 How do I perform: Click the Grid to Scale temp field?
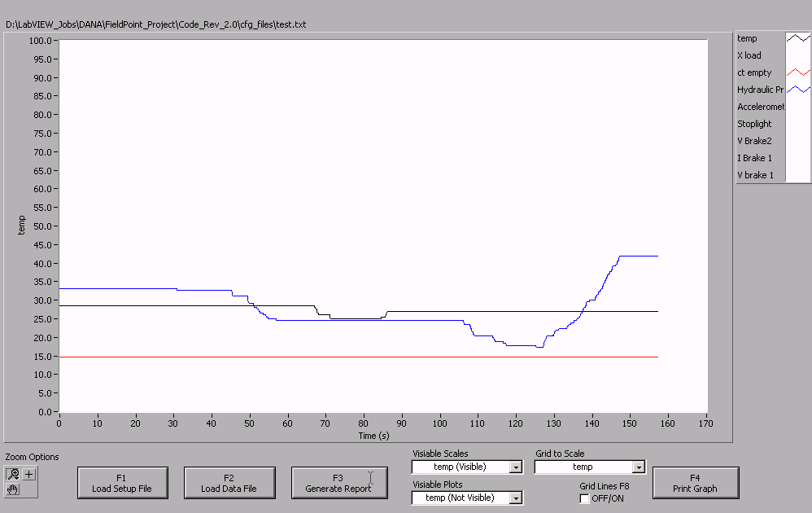pos(583,467)
